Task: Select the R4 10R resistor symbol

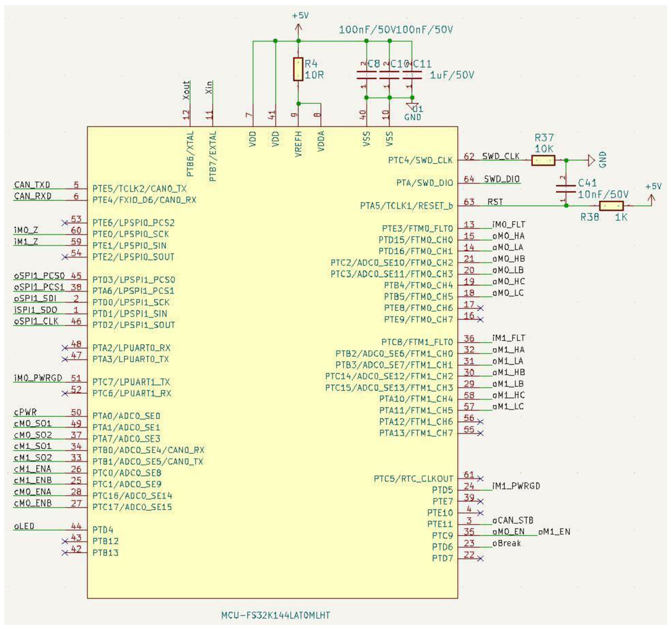Action: (x=298, y=69)
